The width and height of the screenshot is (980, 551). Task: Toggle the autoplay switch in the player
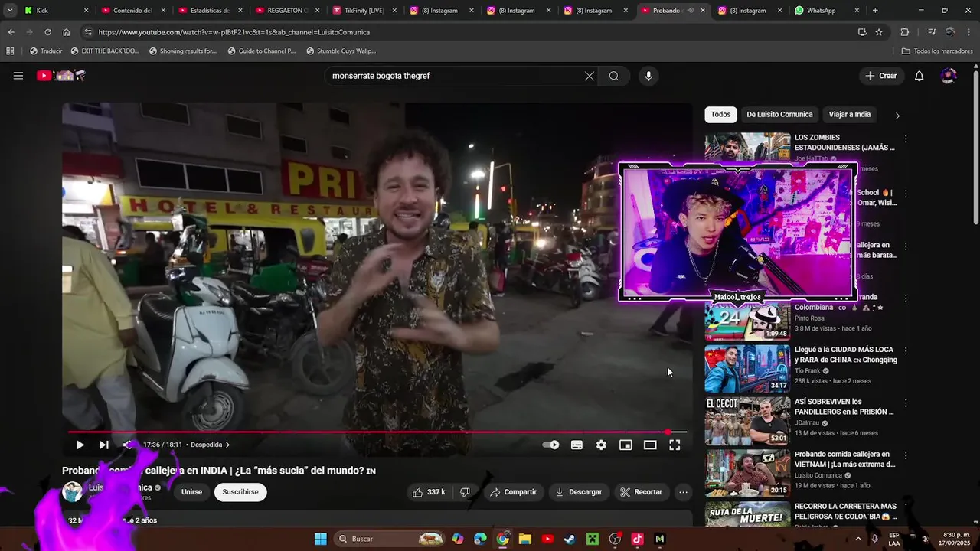point(550,445)
